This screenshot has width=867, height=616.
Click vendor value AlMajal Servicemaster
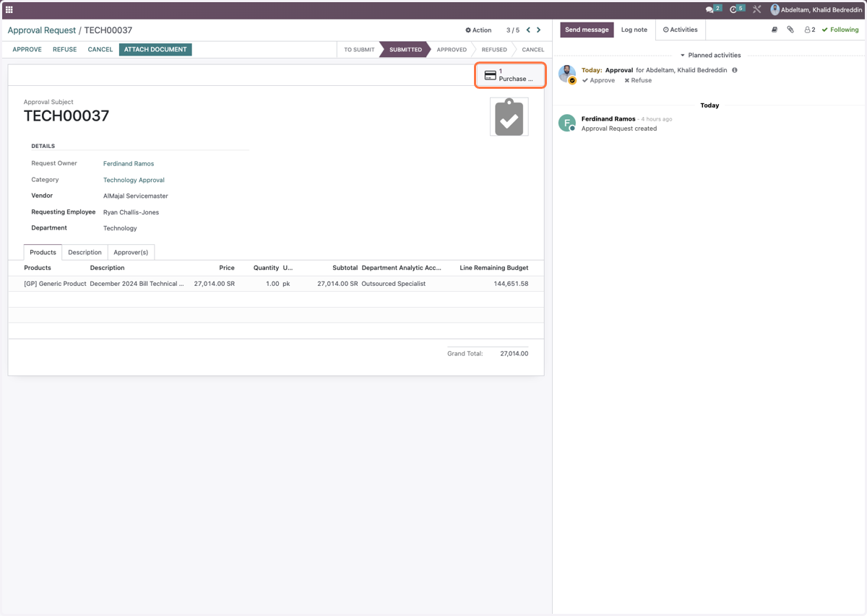136,196
